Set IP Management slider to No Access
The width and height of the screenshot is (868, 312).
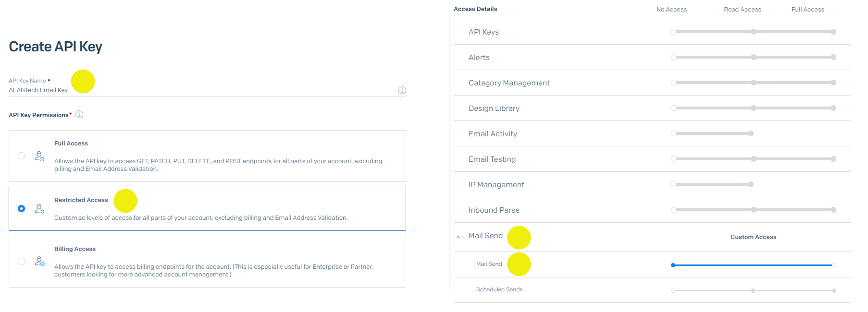pyautogui.click(x=674, y=184)
